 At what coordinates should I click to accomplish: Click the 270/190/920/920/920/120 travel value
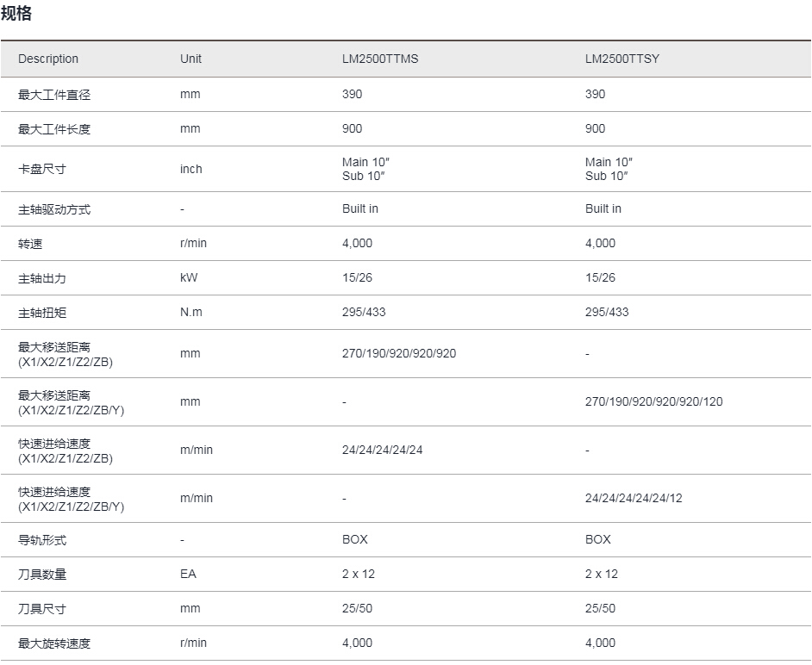click(653, 401)
